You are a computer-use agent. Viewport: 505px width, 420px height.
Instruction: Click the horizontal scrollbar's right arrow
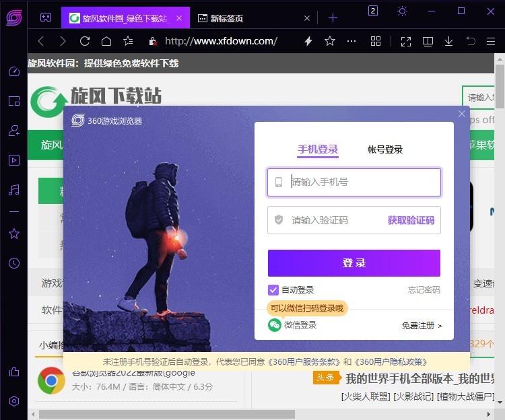[489, 414]
